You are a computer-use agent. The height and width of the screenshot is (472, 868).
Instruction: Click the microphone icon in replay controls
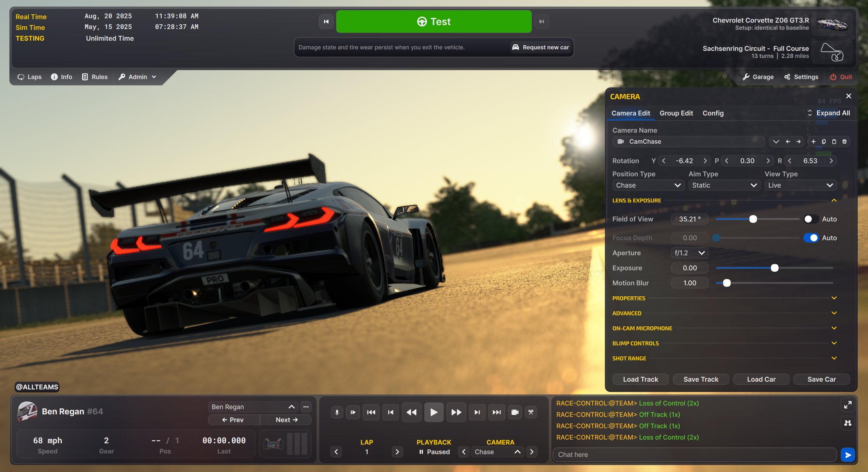click(337, 412)
